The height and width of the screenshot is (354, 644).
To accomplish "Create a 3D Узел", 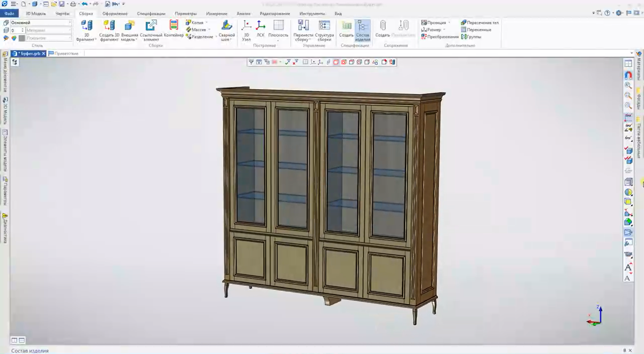I will [246, 30].
